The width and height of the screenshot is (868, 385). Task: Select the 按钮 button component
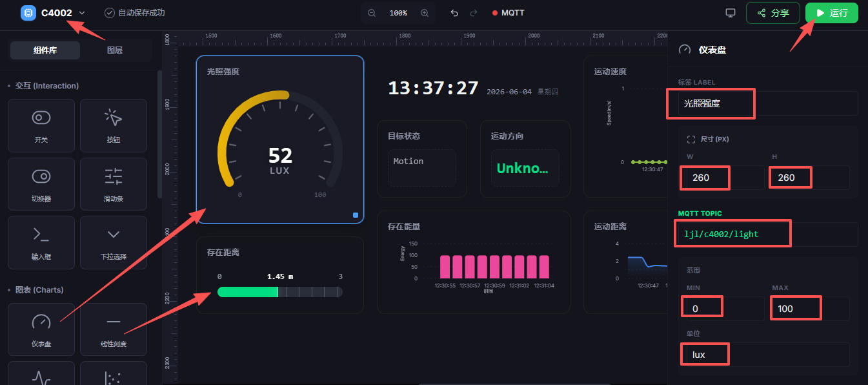click(114, 125)
